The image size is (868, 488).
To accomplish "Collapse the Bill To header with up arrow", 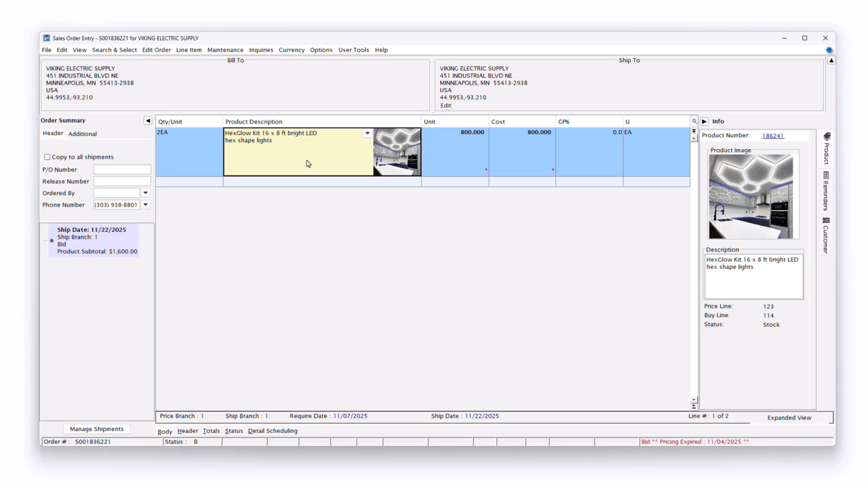I will 831,60.
